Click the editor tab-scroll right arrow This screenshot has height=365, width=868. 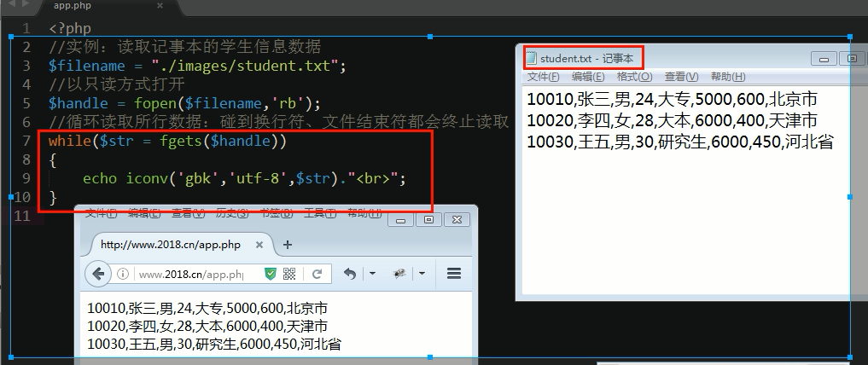[x=25, y=4]
